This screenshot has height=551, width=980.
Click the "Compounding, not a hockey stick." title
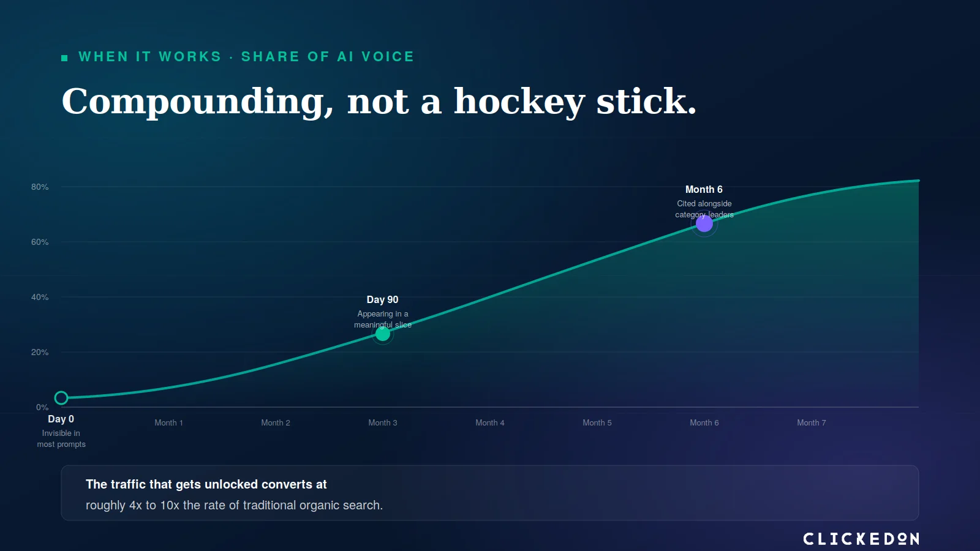point(379,101)
